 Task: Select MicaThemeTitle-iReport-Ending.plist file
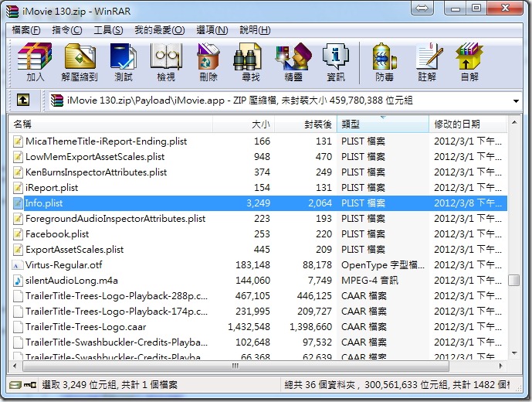tap(107, 141)
